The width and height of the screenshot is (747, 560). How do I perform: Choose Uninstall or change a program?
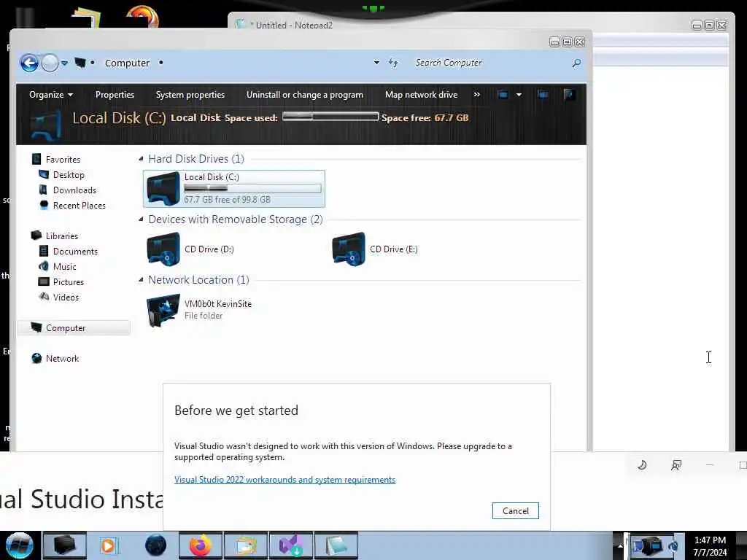305,95
